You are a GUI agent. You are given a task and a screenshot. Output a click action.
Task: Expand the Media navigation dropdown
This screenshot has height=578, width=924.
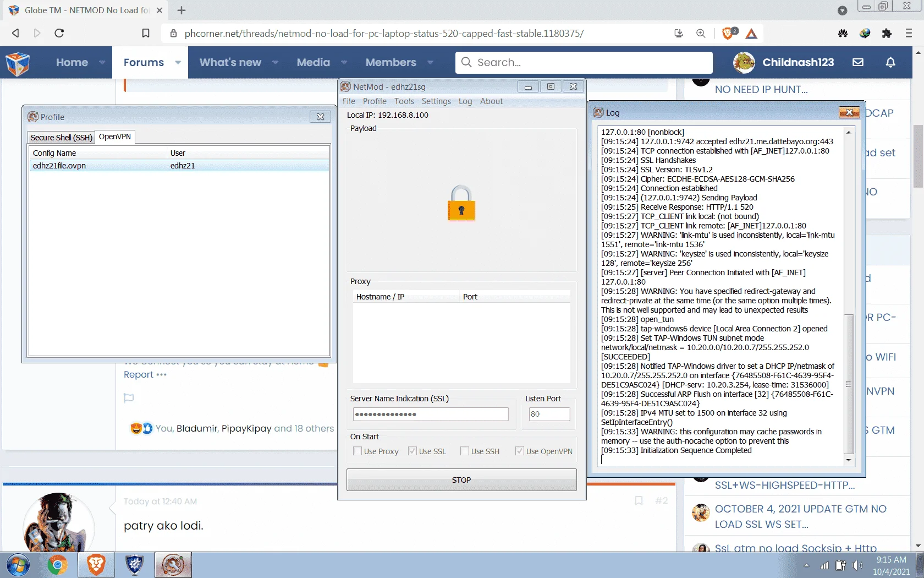point(344,63)
